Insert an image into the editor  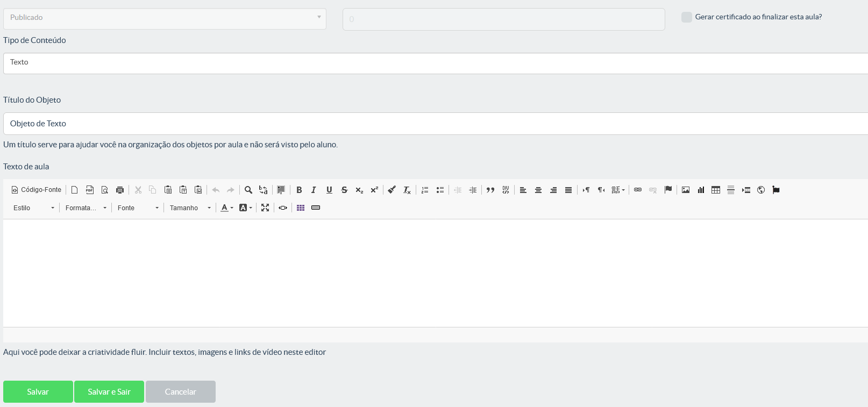(x=686, y=190)
